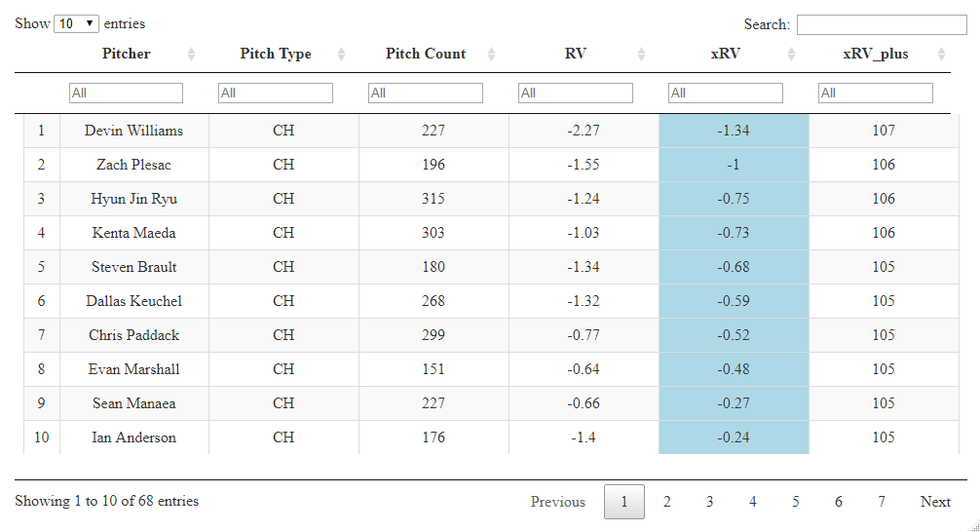Sort table by RV column arrows

(641, 55)
